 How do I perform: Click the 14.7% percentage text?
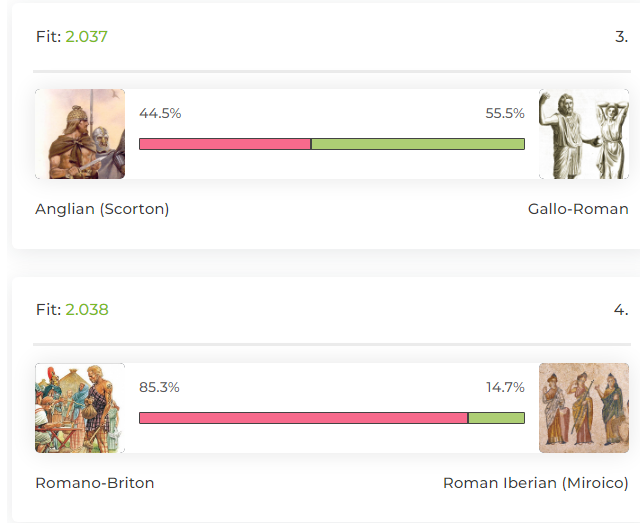tap(505, 387)
